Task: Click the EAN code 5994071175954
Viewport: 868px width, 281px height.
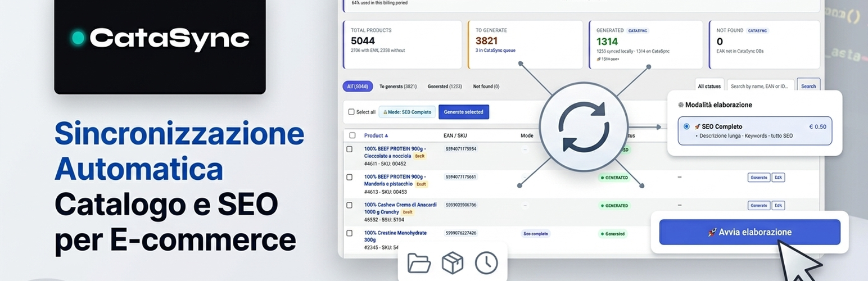Action: click(x=460, y=149)
